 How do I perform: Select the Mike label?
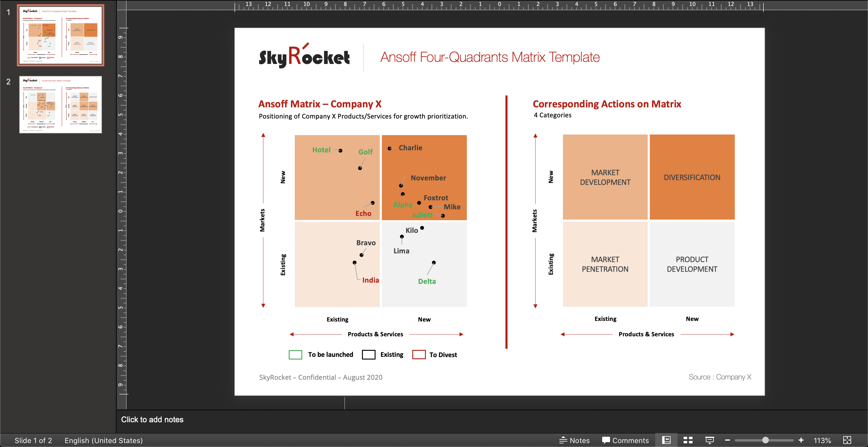(452, 207)
